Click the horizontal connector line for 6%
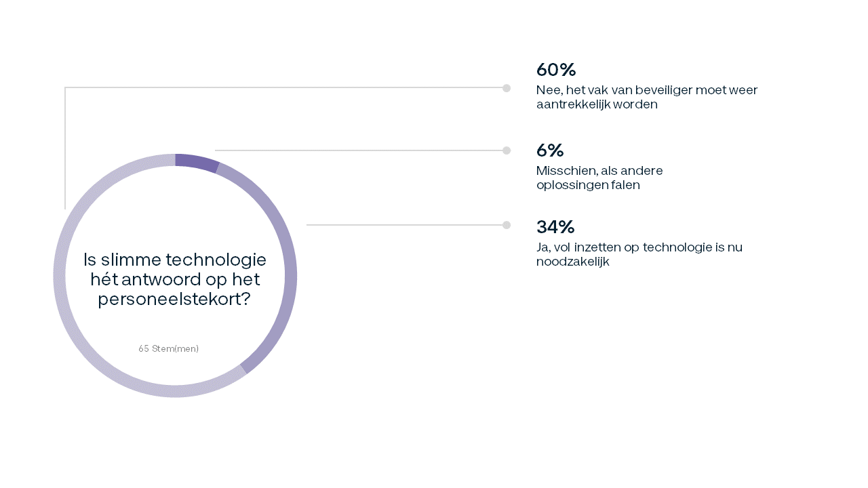Viewport: 868px width, 488px height. [x=359, y=150]
